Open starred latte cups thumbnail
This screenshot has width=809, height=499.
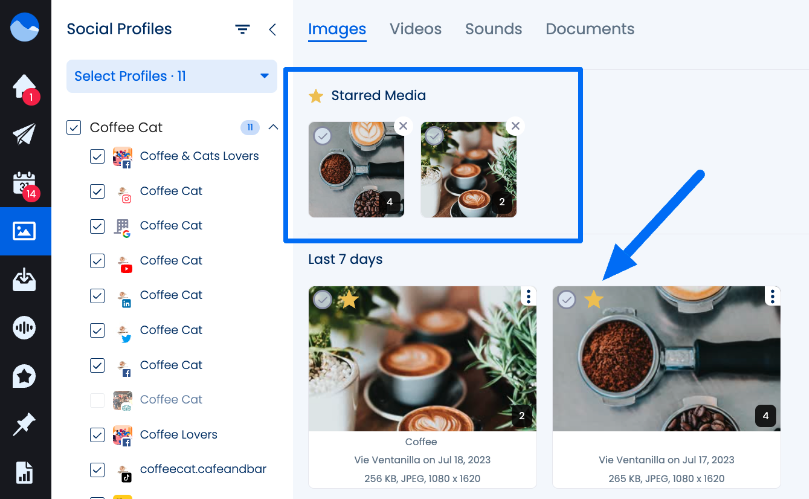(468, 170)
